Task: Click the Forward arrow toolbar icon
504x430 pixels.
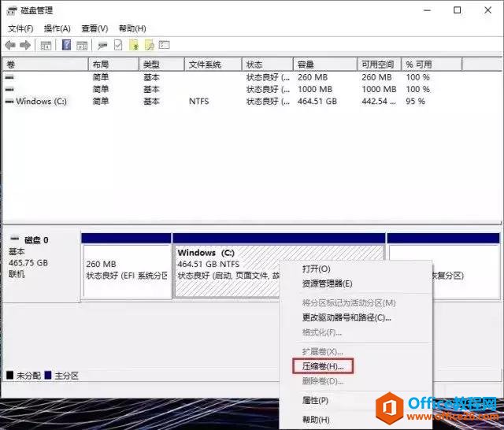Action: pyautogui.click(x=25, y=46)
